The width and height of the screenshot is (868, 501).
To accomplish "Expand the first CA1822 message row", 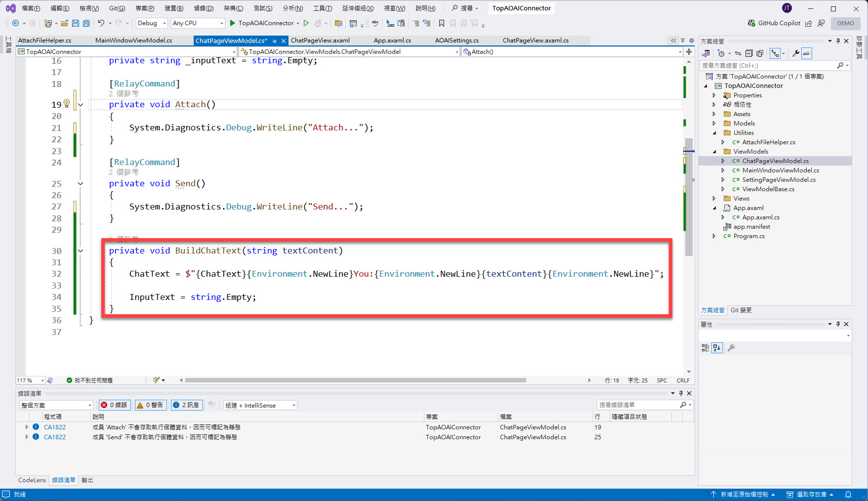I will [x=27, y=427].
